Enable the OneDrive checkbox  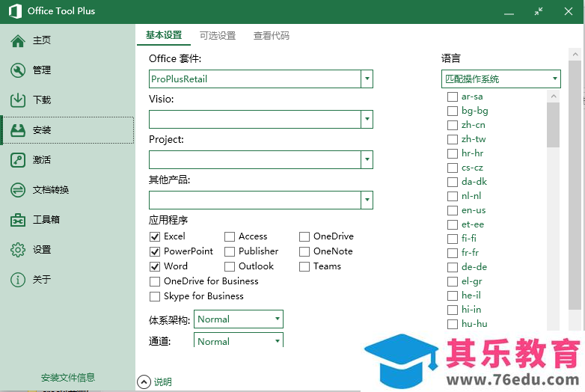pos(304,237)
